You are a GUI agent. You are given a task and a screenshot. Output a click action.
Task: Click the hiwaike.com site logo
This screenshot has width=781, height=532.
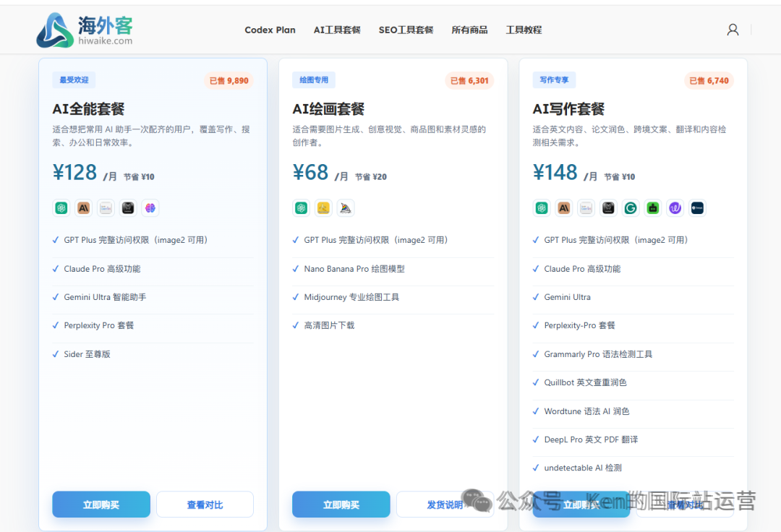coord(85,30)
